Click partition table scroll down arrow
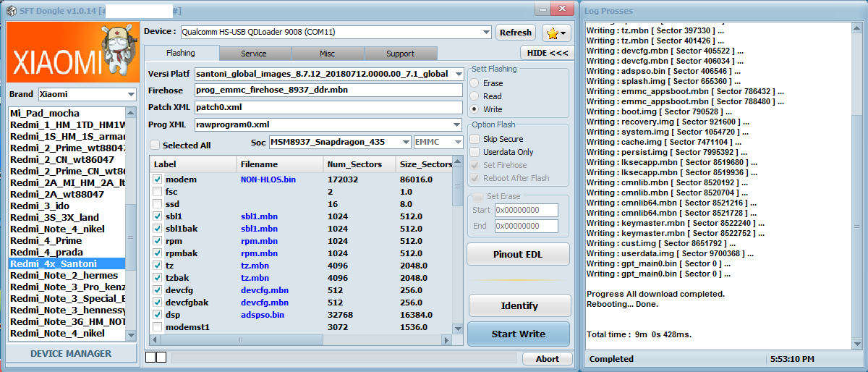Image resolution: width=868 pixels, height=372 pixels. [x=458, y=329]
